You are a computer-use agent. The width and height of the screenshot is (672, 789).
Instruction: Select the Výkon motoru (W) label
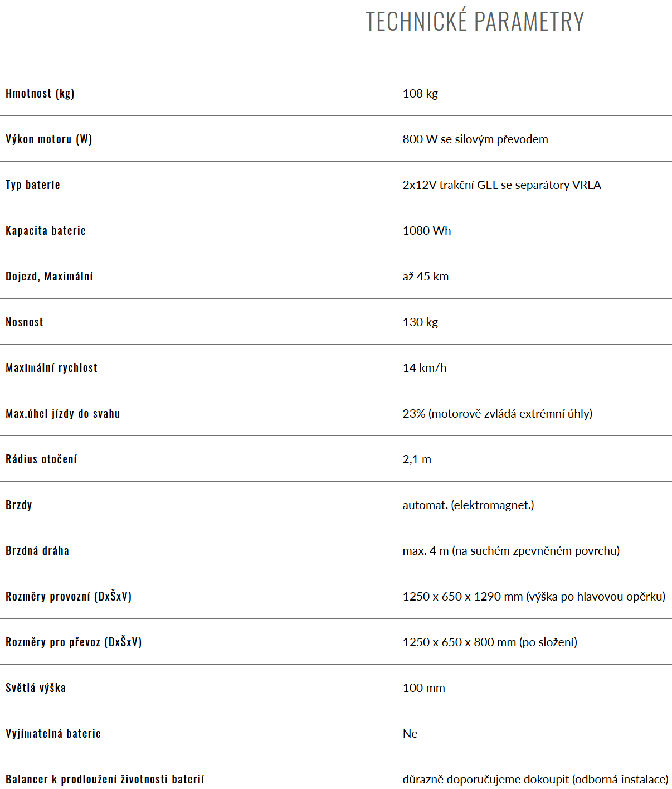(x=49, y=139)
